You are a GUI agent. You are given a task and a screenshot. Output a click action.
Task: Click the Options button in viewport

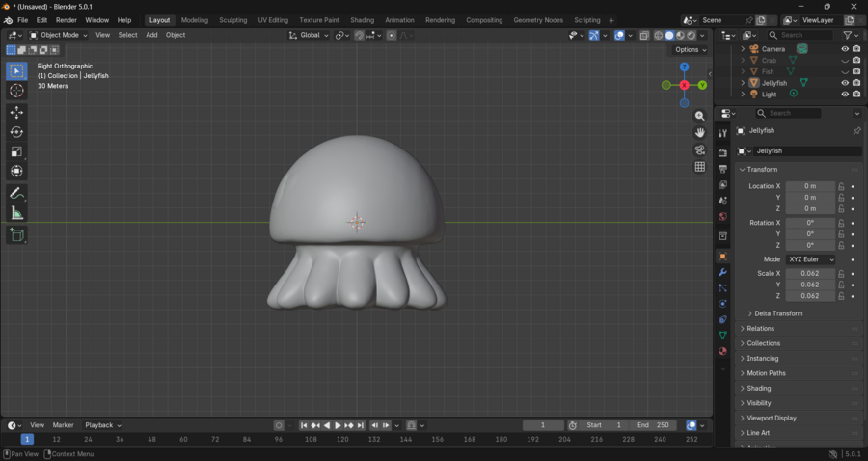click(x=690, y=50)
